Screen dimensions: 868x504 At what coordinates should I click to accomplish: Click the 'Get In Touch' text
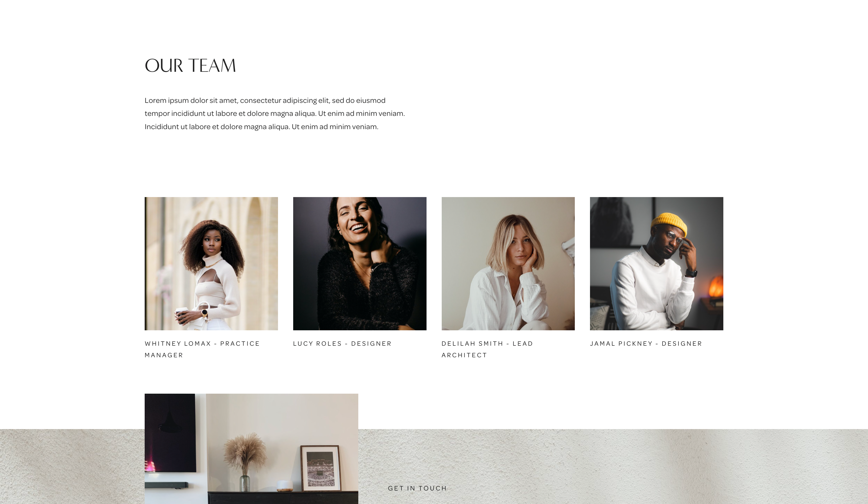[417, 488]
